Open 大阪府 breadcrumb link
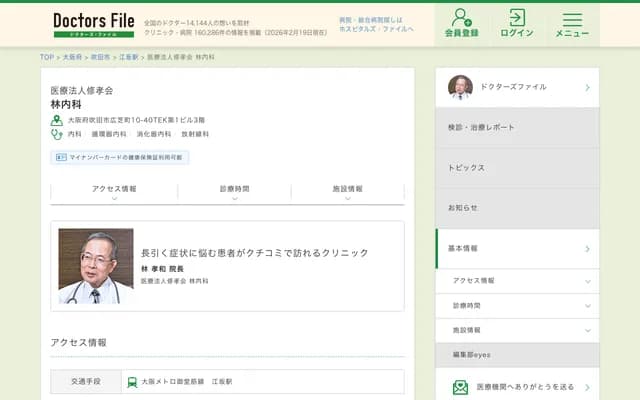The image size is (640, 400). [x=72, y=57]
